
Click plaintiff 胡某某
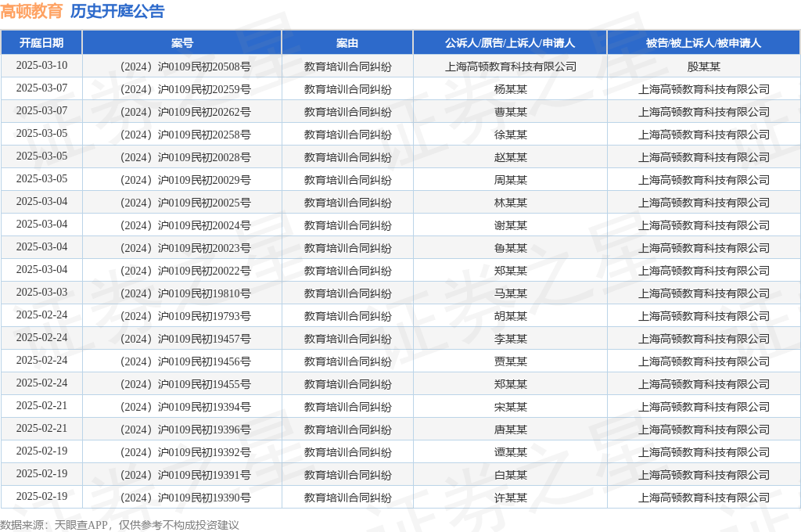tap(510, 316)
